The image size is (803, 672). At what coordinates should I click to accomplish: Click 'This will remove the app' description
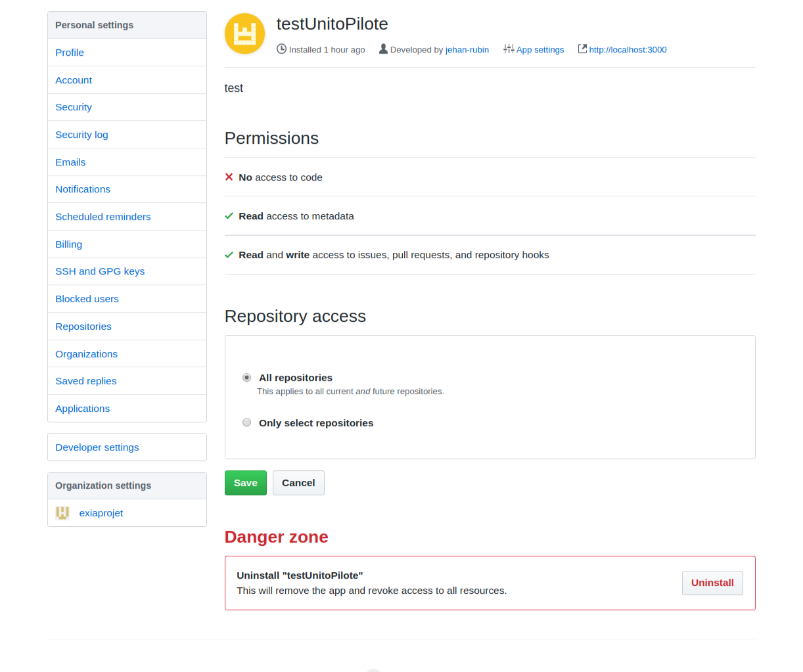(x=372, y=591)
